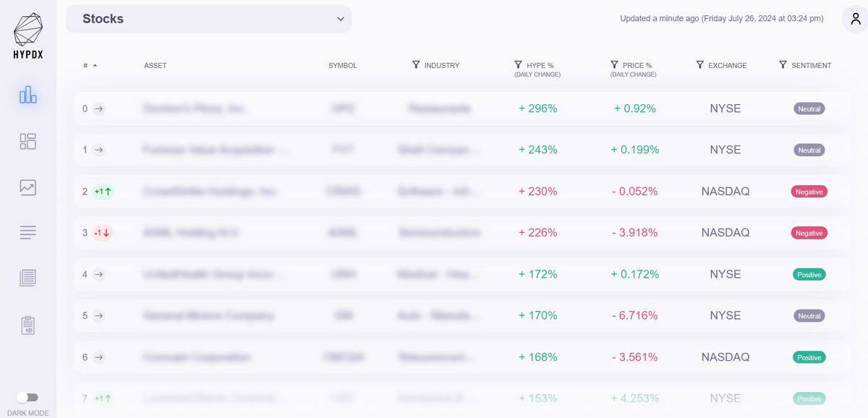Open the clipboard report sidebar icon
Viewport: 868px width, 418px height.
(x=28, y=325)
